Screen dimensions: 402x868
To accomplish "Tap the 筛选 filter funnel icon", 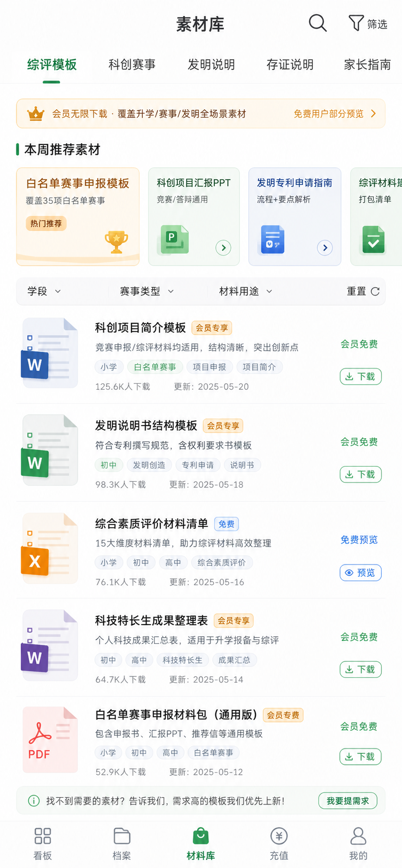I will (x=356, y=23).
